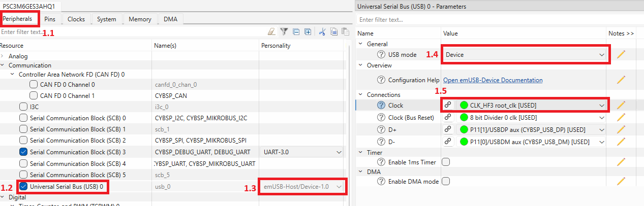Open the CLK_HF3 root_clk Clock dropdown

coord(532,105)
